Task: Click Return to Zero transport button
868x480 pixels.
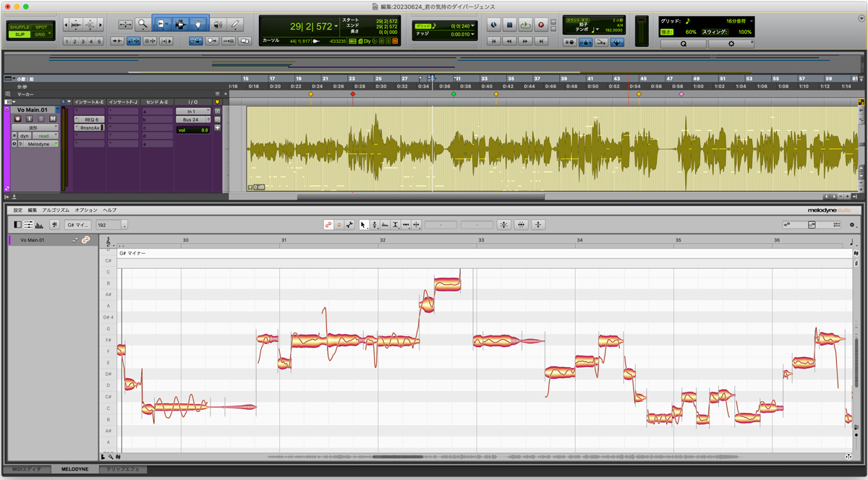Action: (494, 42)
